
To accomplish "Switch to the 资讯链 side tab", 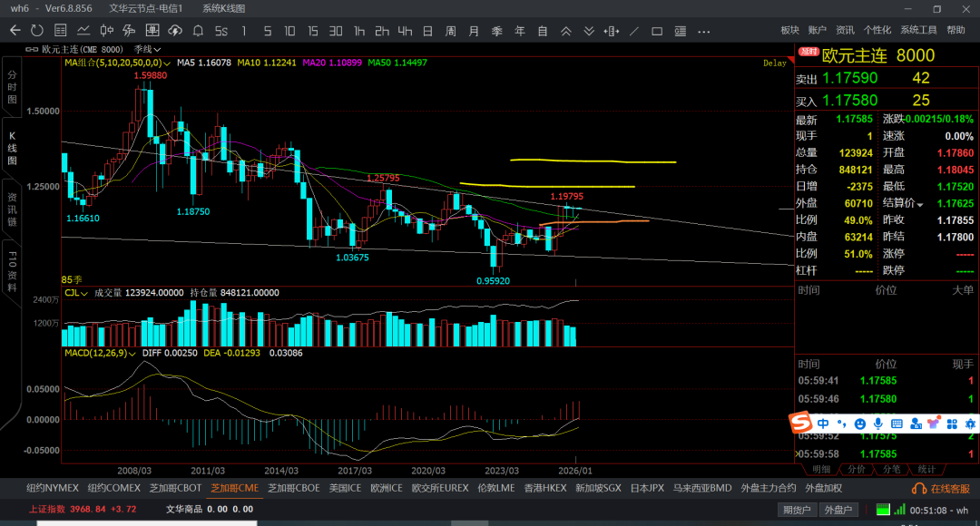I will click(x=12, y=210).
